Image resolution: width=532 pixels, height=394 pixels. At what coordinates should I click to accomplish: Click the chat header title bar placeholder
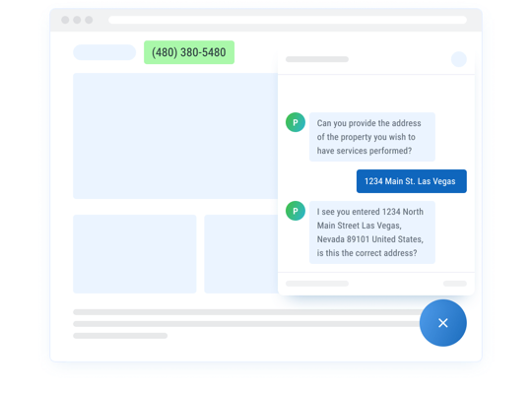coord(317,59)
